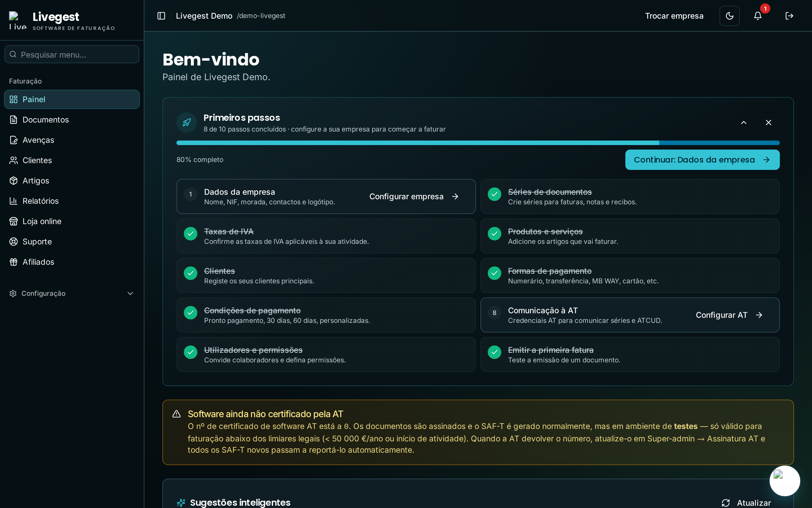Click the search magnifier icon
The image size is (812, 508).
13,54
